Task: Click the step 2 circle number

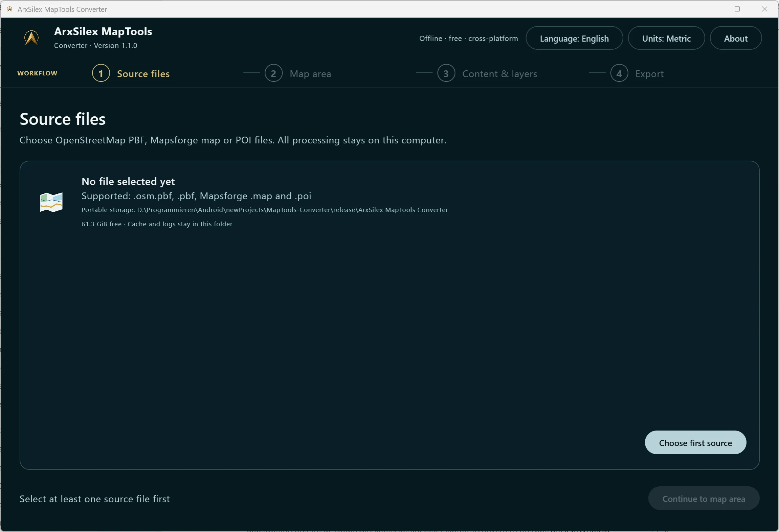Action: tap(273, 73)
